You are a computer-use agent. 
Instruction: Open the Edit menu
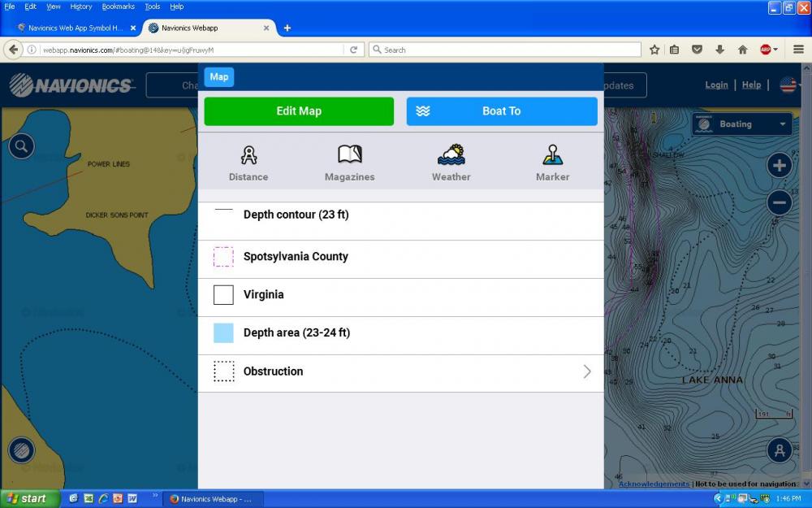pos(31,7)
